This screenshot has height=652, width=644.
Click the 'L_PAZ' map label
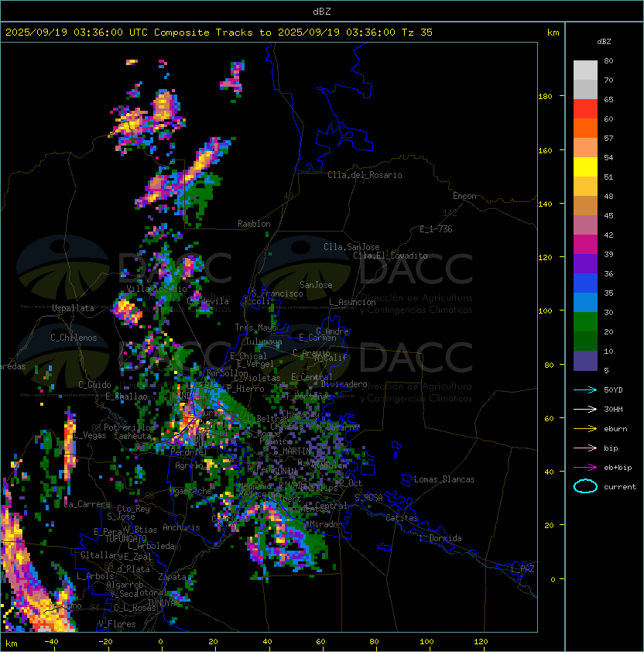tap(522, 569)
